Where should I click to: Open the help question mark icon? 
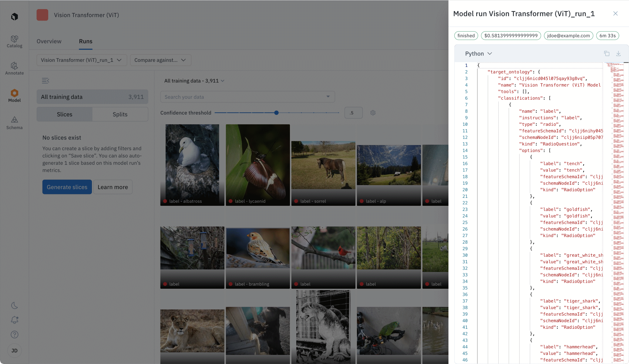14,334
